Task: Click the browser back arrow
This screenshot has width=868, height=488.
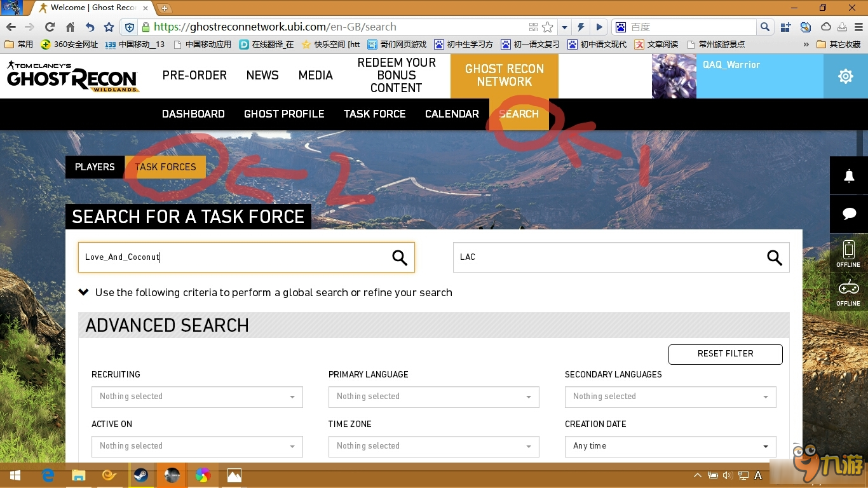Action: tap(11, 27)
